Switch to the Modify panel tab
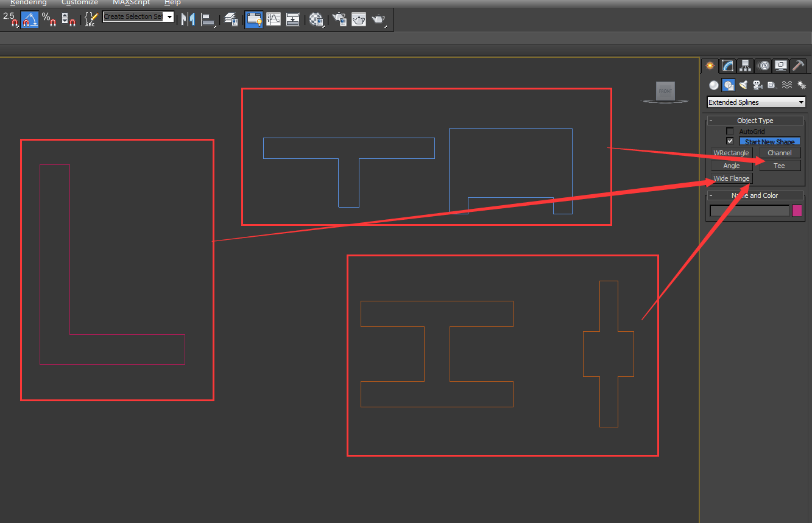 727,66
